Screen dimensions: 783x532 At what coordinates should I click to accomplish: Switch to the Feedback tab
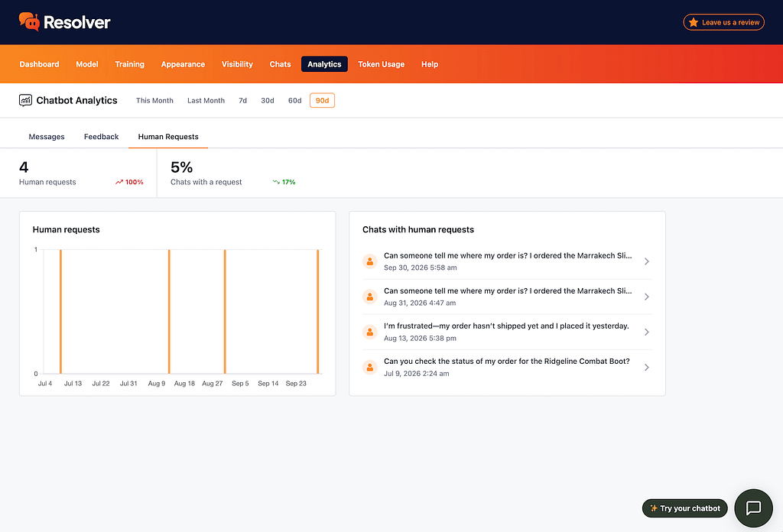point(102,137)
